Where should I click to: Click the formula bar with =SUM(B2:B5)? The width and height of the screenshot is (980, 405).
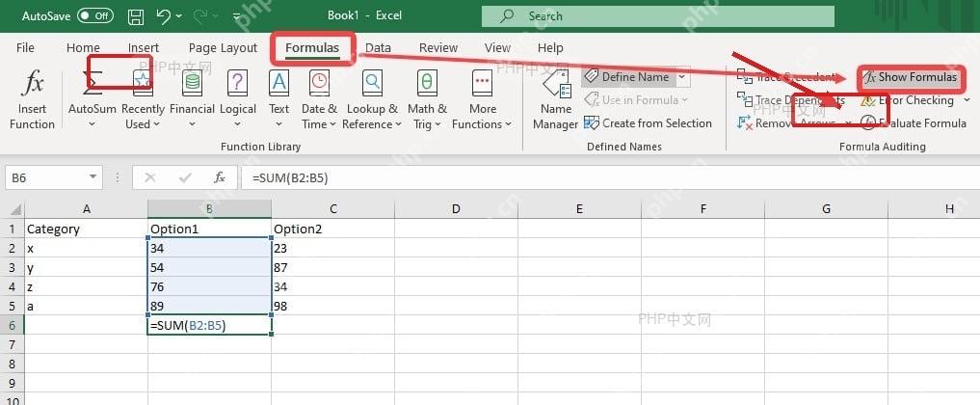pos(609,178)
